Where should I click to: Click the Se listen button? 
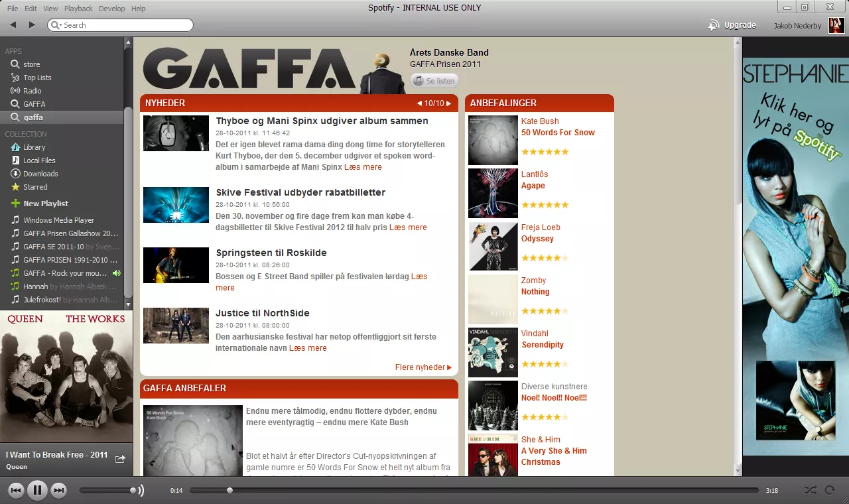point(434,80)
